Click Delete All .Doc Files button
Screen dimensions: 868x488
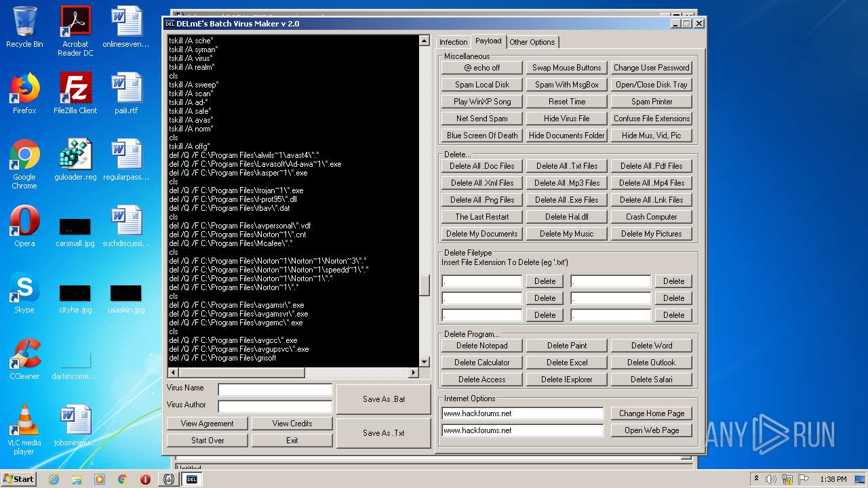(x=482, y=166)
